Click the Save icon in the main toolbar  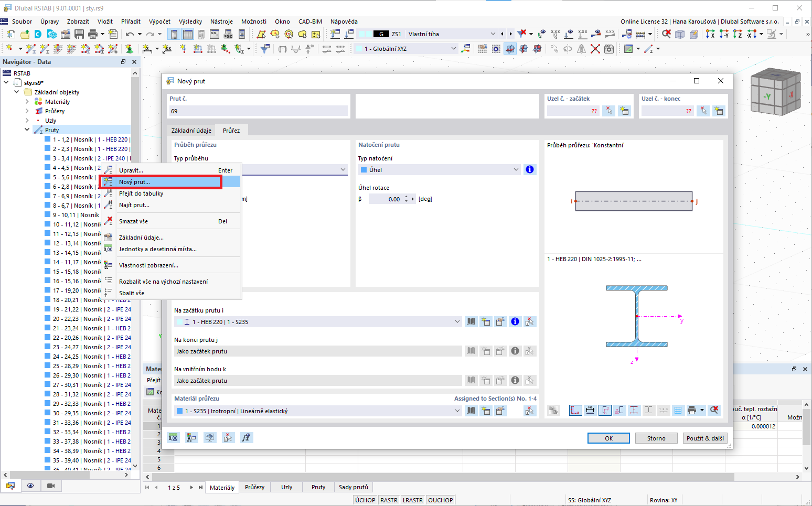pos(79,34)
